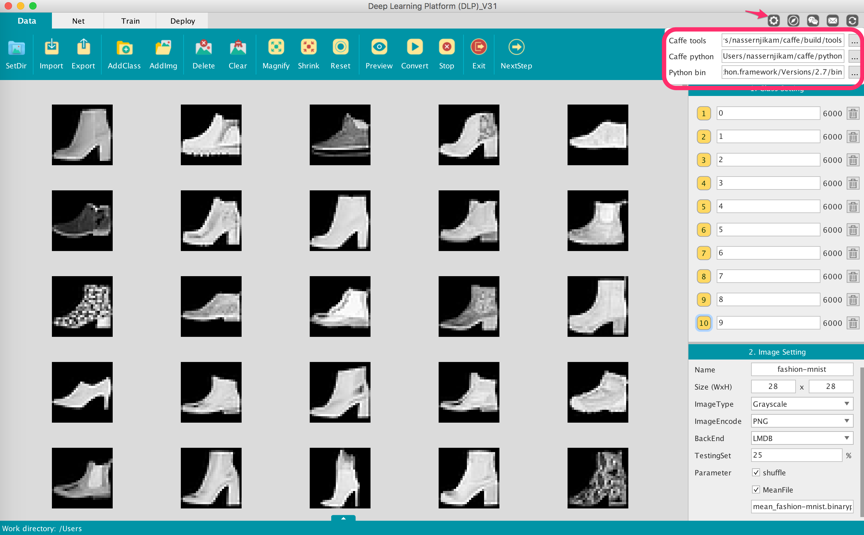Switch to the Train tab

(131, 21)
